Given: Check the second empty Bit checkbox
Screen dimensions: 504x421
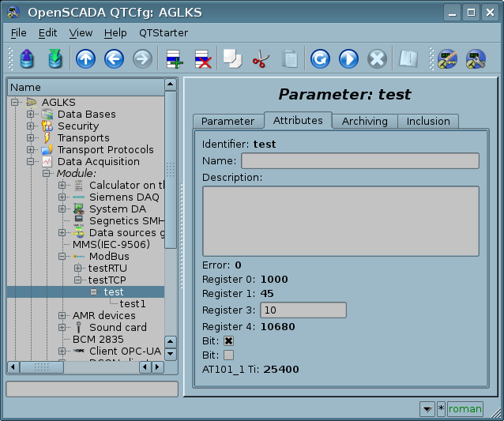Looking at the screenshot, I should (x=229, y=355).
